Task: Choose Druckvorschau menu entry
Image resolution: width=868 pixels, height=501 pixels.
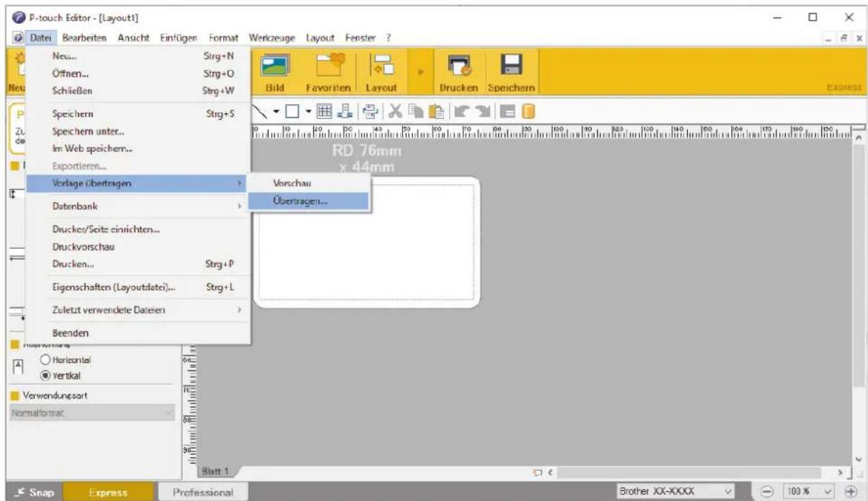Action: pos(139,247)
